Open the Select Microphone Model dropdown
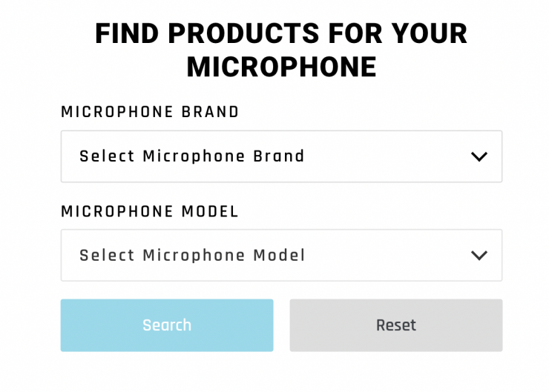This screenshot has width=549, height=392. pyautogui.click(x=281, y=255)
